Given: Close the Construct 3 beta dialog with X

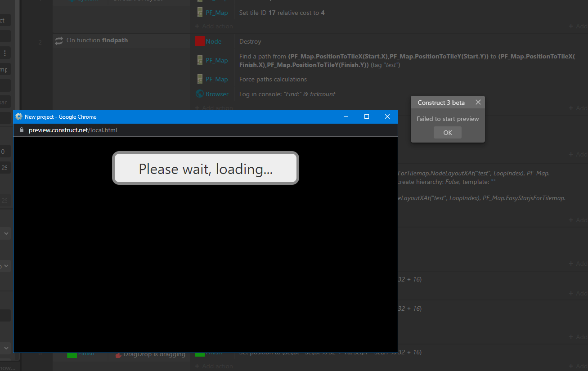Looking at the screenshot, I should [x=478, y=102].
